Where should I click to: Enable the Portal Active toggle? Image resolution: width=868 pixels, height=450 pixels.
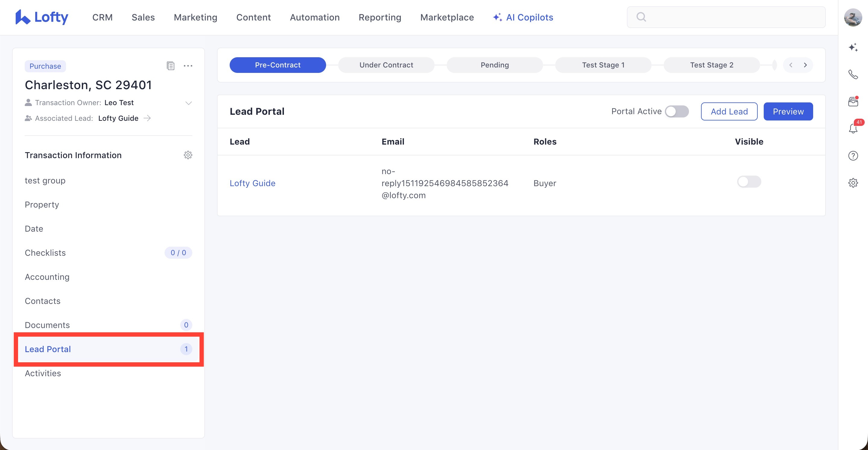[677, 111]
